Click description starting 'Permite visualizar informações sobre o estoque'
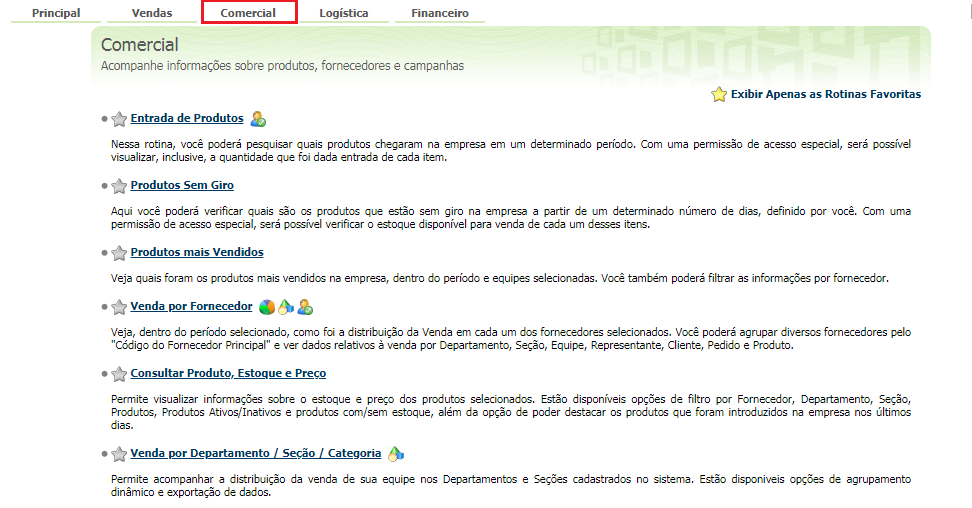The image size is (972, 508). [511, 412]
